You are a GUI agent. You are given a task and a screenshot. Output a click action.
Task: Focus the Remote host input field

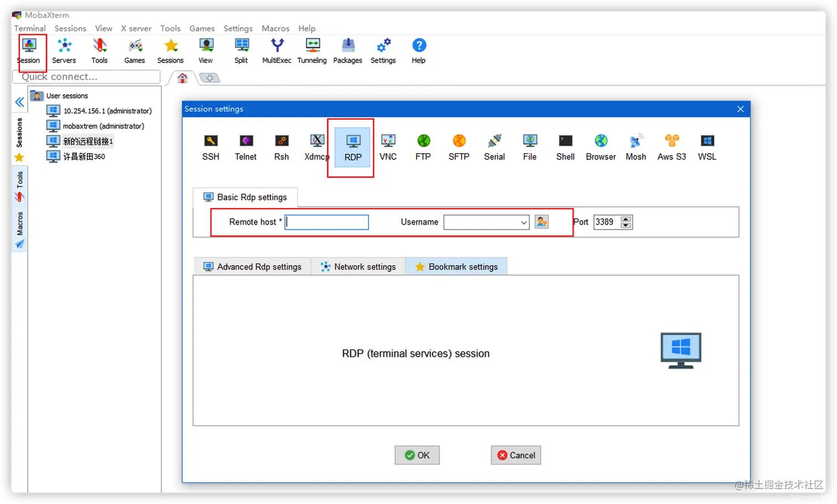[x=327, y=222]
